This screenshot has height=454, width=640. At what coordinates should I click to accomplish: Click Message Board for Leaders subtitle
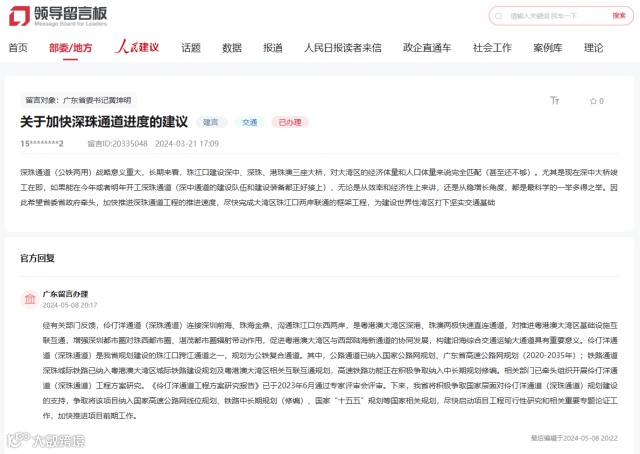71,24
